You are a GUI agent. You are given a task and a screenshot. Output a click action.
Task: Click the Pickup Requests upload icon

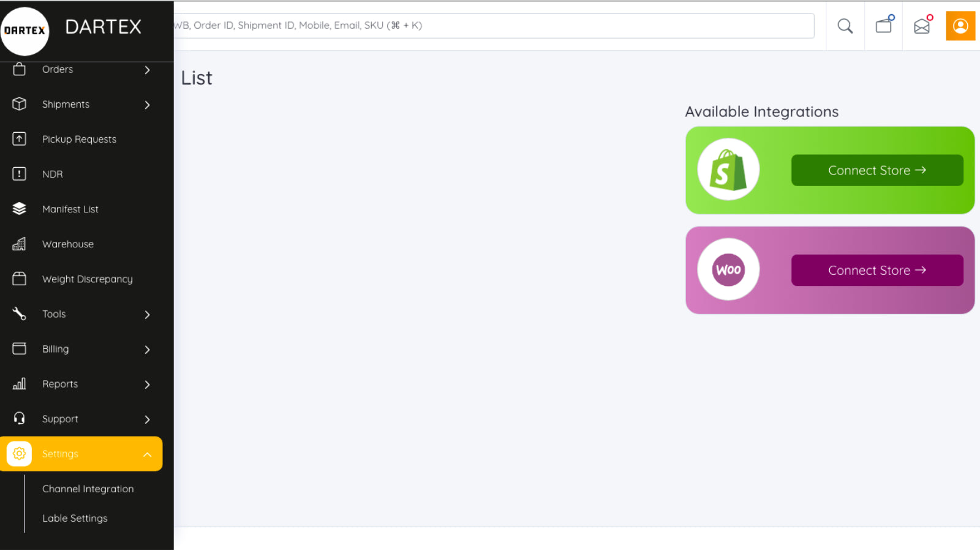tap(20, 139)
